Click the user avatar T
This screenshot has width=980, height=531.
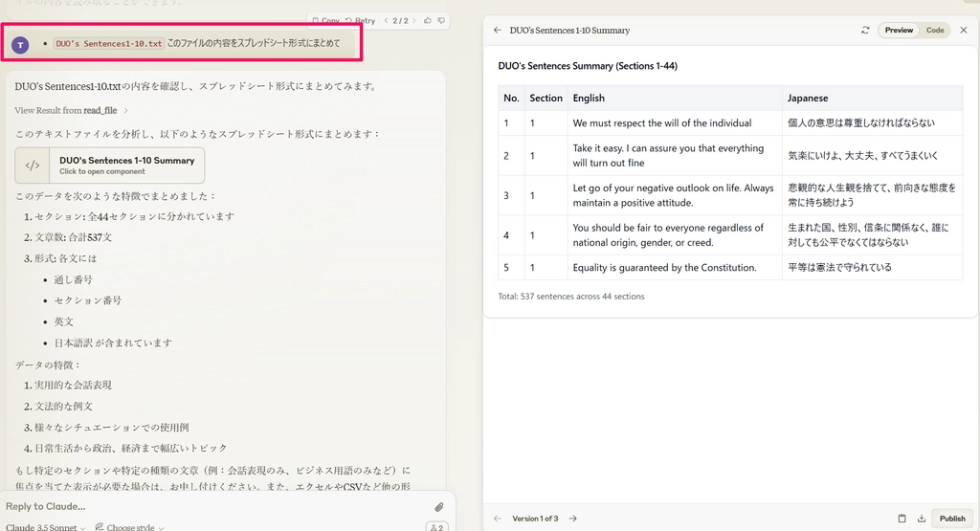pos(20,44)
